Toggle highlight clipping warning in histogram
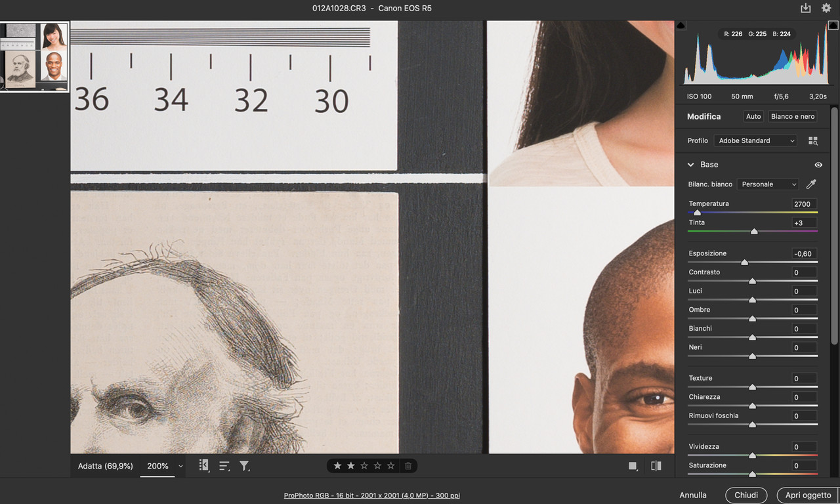This screenshot has width=840, height=504. click(x=833, y=26)
